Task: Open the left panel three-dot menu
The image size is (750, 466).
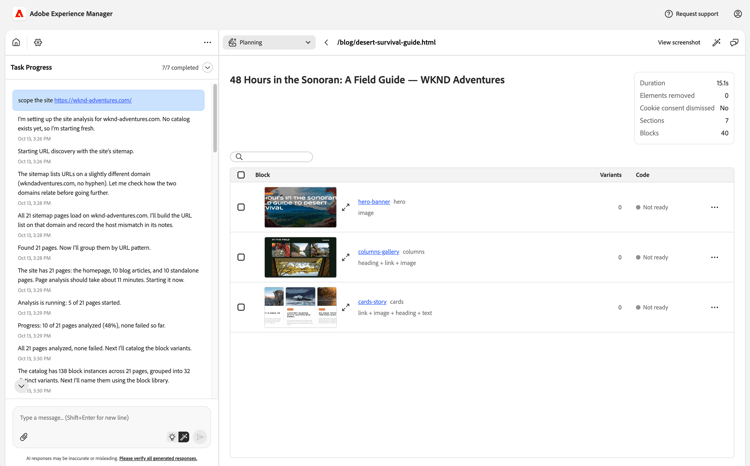Action: coord(207,42)
